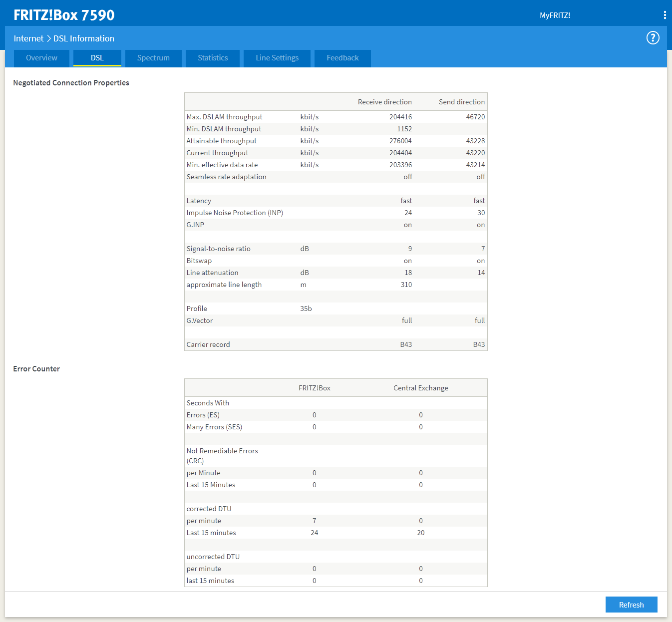Select the Negotiated Connection Properties heading

point(71,83)
